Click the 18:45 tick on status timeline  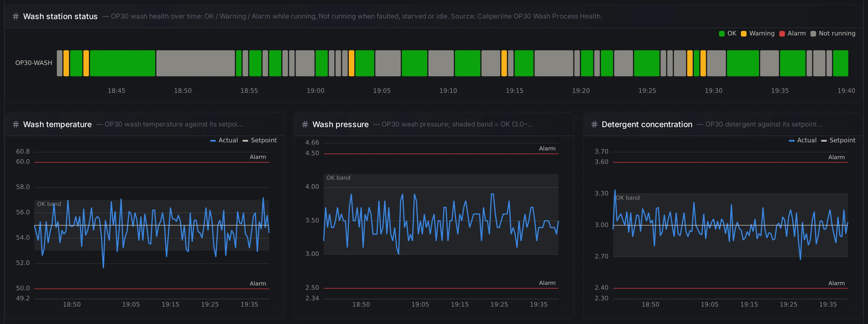coord(116,91)
